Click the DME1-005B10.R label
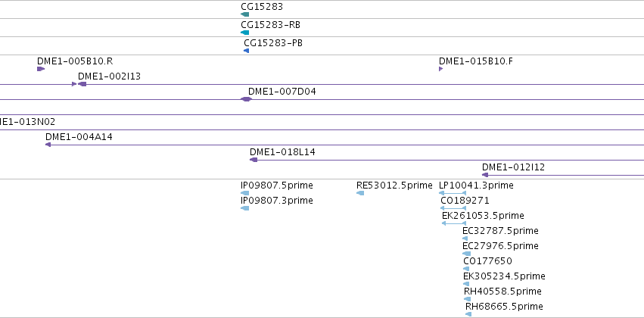Screen dimensions: 644x318 tap(75, 61)
